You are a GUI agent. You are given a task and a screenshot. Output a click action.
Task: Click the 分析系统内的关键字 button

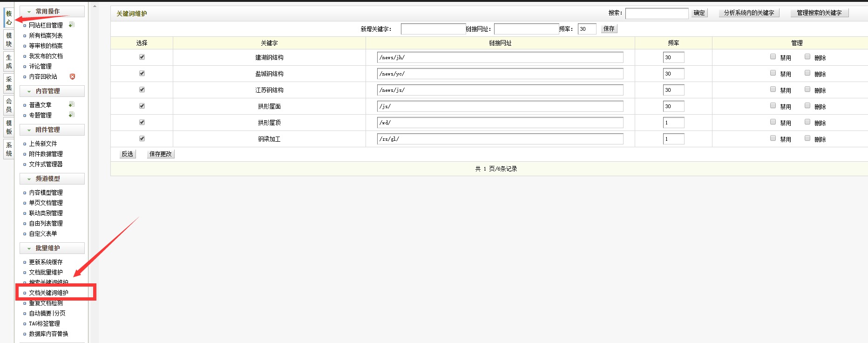click(749, 13)
